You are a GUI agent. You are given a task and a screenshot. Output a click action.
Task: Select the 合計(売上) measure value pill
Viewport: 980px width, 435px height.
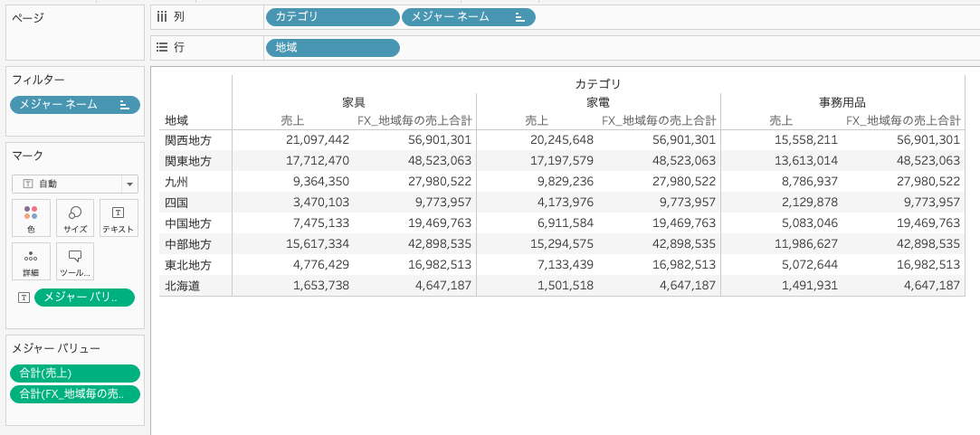[75, 374]
